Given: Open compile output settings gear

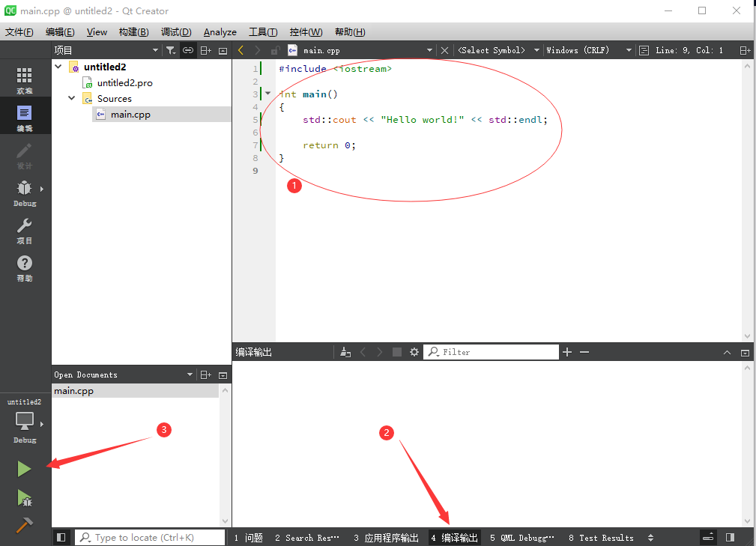Looking at the screenshot, I should click(x=414, y=352).
